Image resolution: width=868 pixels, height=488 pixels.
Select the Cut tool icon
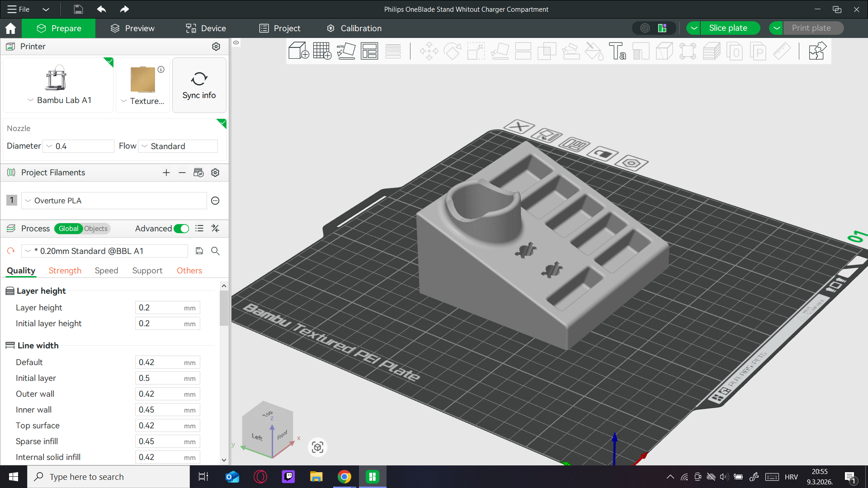tap(523, 51)
